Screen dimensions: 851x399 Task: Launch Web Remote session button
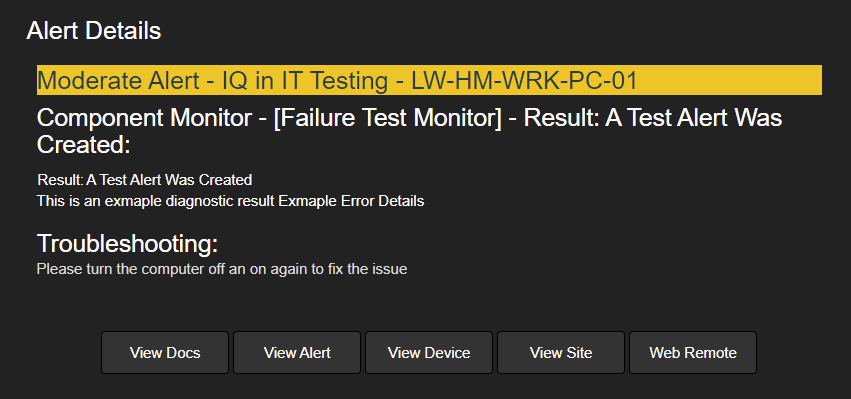pos(693,353)
